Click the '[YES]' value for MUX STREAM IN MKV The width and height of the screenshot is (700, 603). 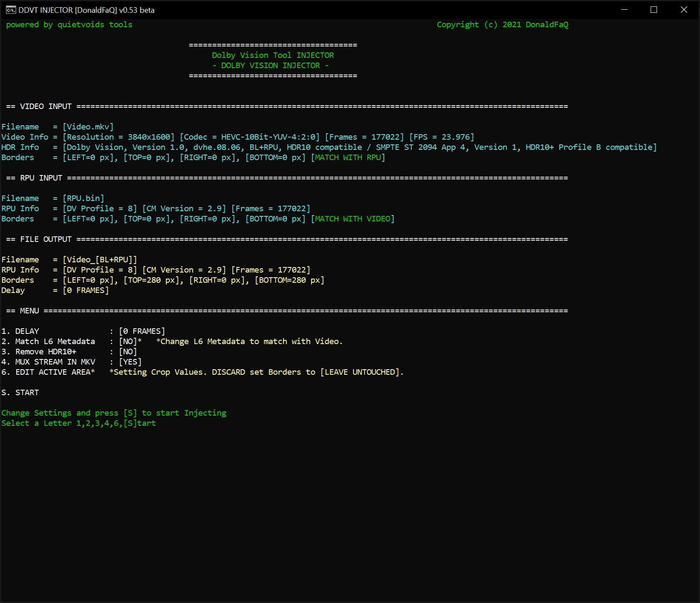pyautogui.click(x=130, y=362)
